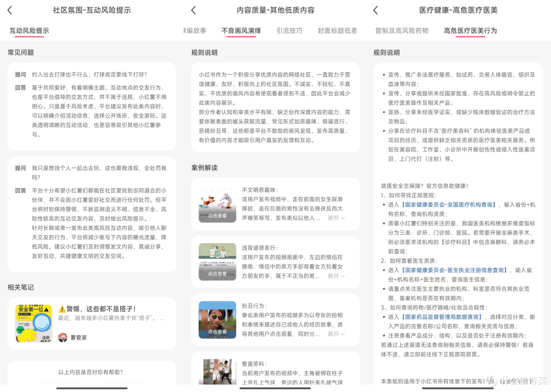View the 不文明恶趣味 case thumbnail

coord(217,204)
